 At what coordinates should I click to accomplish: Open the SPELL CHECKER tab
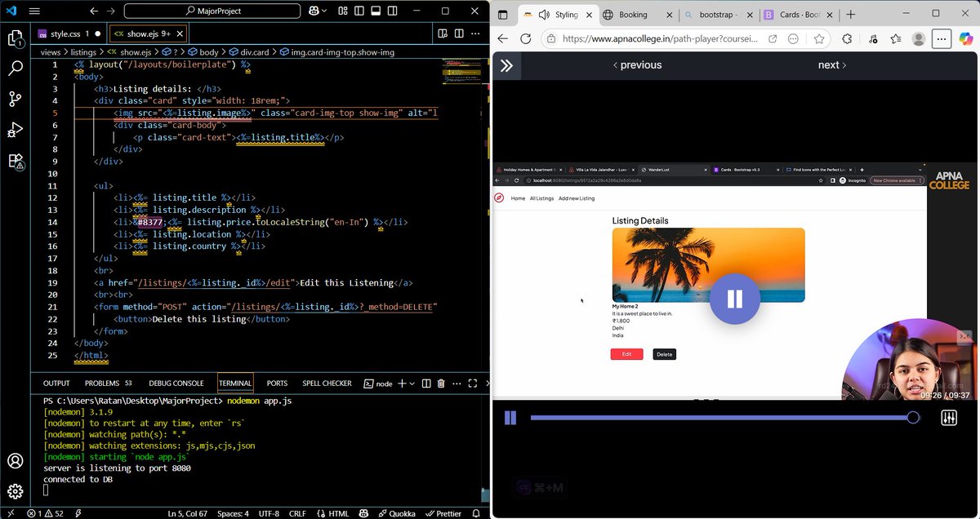coord(327,383)
